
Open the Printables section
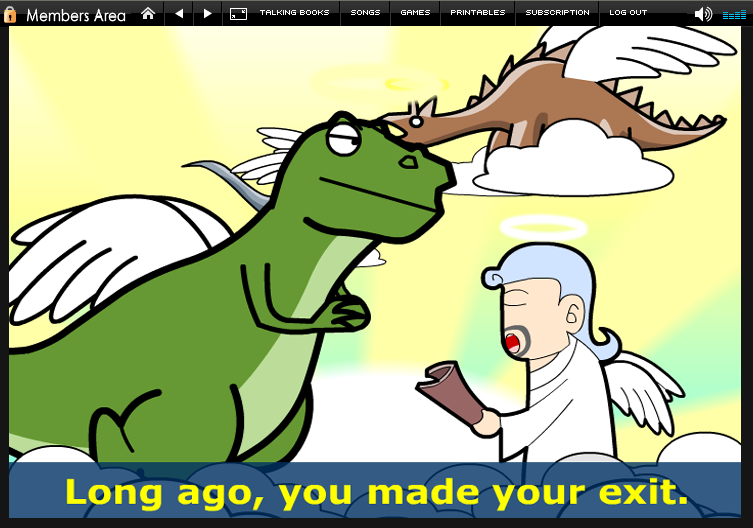477,13
